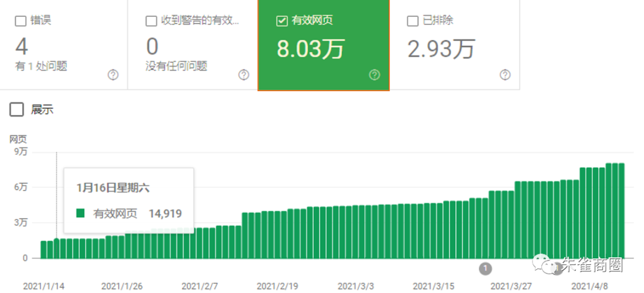Open help icon on 有效网页 card

374,74
